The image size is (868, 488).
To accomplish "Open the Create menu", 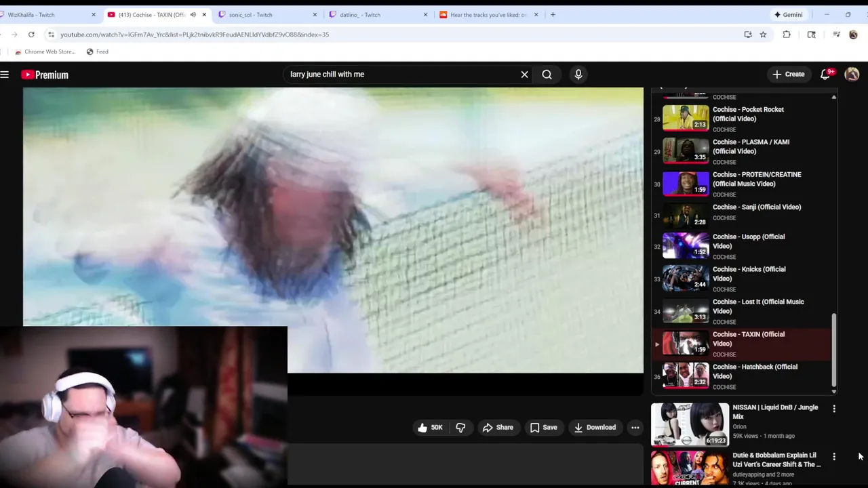I will 788,75.
